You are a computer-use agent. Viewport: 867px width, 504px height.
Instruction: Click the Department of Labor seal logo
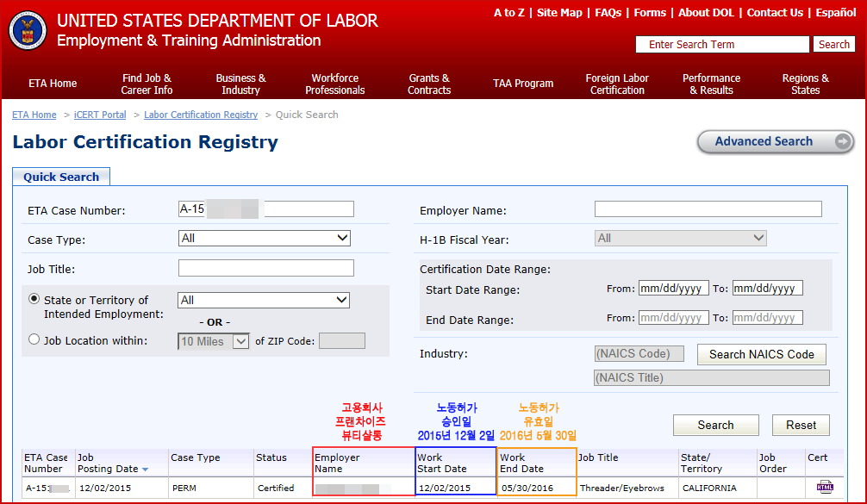[28, 30]
